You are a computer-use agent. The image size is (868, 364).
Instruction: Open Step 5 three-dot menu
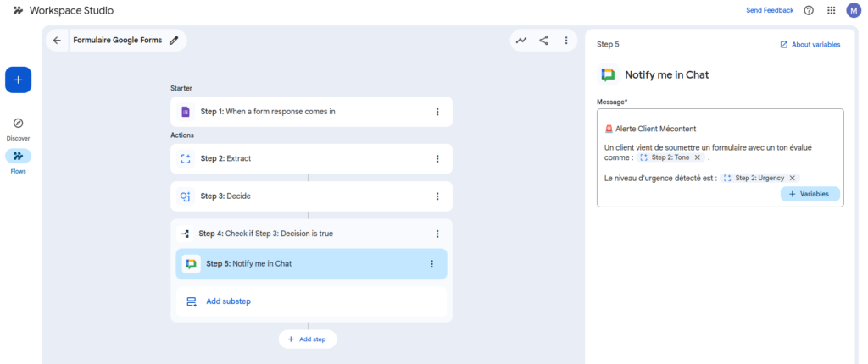click(431, 264)
